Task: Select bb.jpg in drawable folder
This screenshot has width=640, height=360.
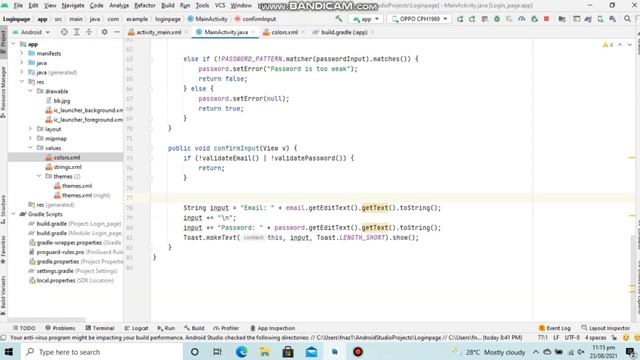Action: (x=62, y=100)
